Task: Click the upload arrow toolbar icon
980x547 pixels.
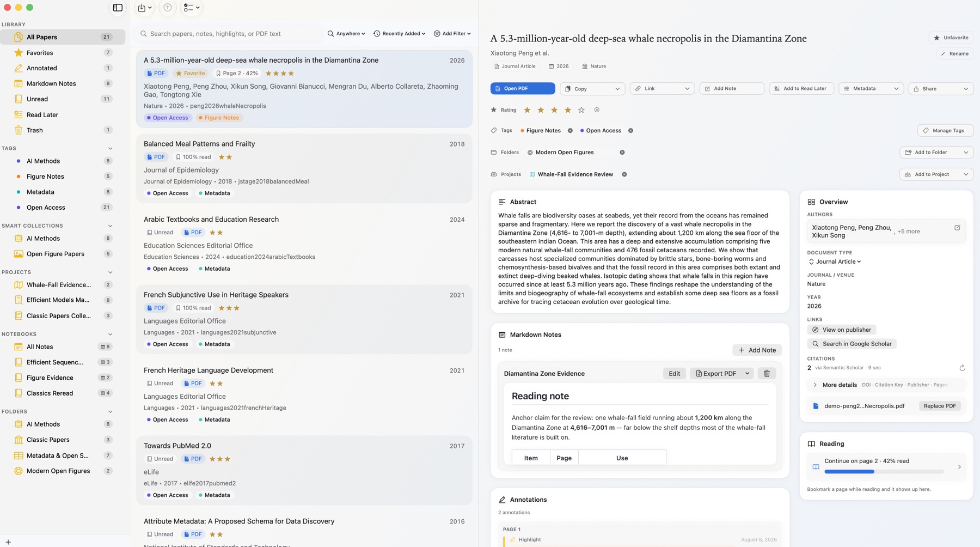Action: (168, 8)
